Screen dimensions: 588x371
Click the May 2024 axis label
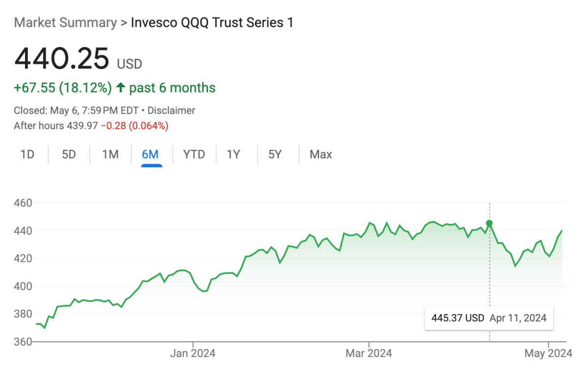548,353
